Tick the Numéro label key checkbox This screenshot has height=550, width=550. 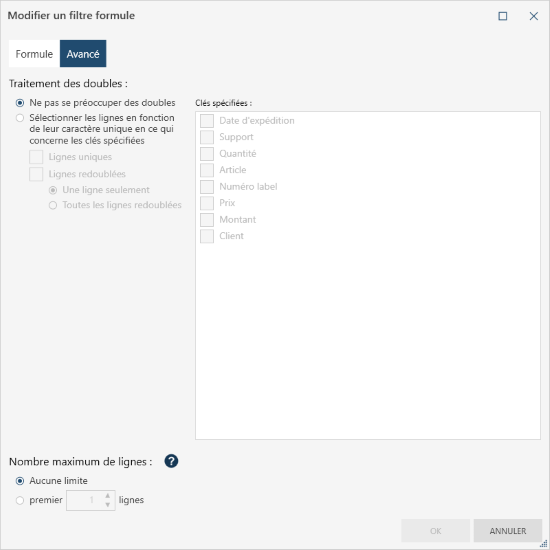[x=207, y=187]
